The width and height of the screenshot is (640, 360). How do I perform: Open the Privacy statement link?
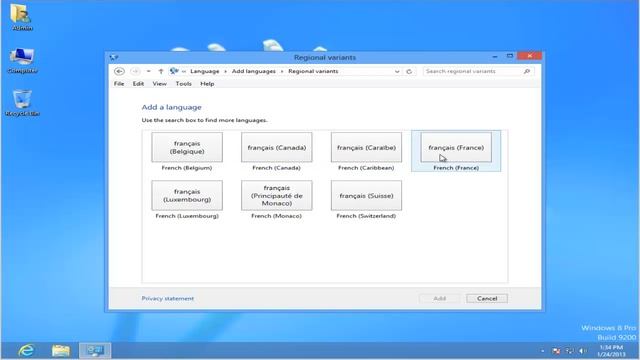click(168, 298)
